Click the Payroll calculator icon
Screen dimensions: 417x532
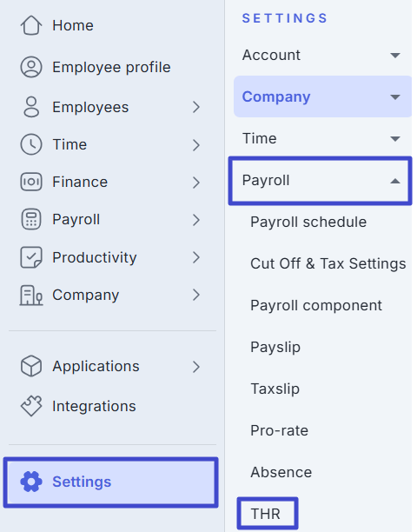31,220
